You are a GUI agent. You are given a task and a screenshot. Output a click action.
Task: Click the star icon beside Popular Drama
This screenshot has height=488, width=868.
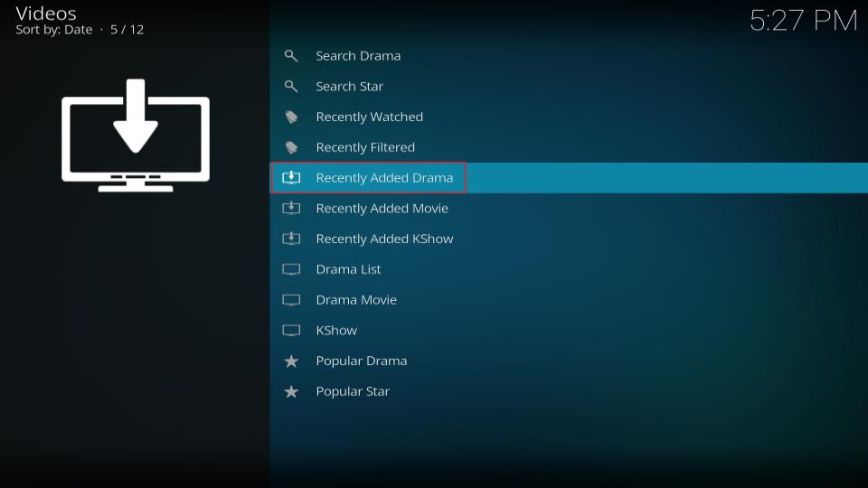click(291, 361)
